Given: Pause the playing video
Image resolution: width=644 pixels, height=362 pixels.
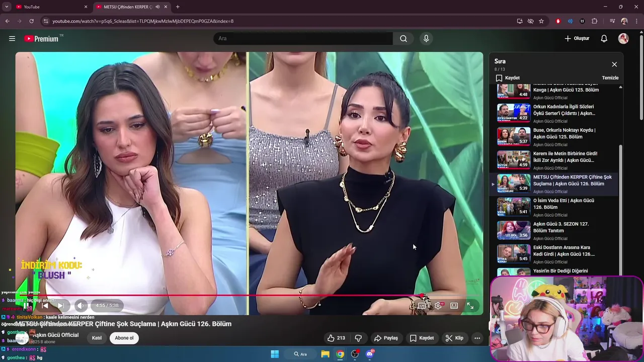Looking at the screenshot, I should [26, 306].
